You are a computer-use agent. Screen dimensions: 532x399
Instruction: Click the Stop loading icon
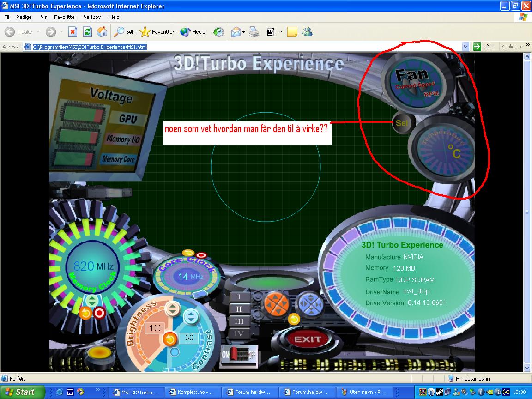pos(73,32)
